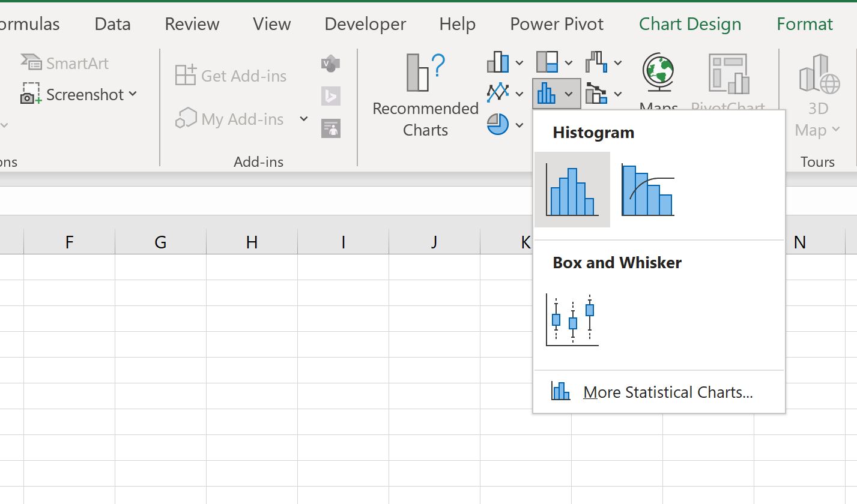Select the column H header
The height and width of the screenshot is (504, 857).
pos(252,242)
